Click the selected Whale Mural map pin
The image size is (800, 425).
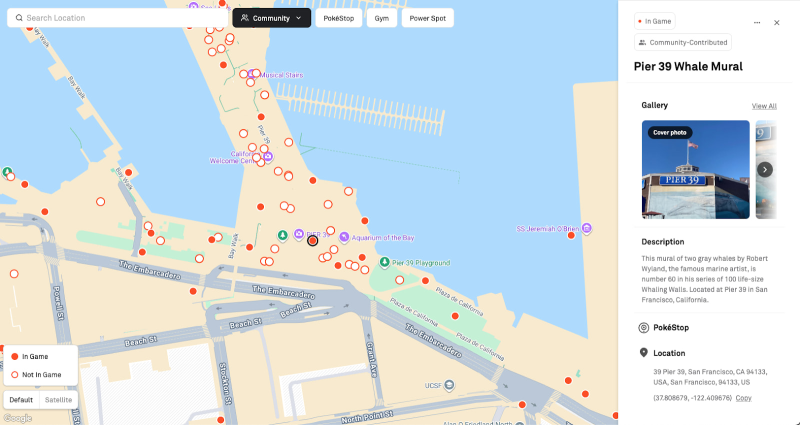pos(313,241)
